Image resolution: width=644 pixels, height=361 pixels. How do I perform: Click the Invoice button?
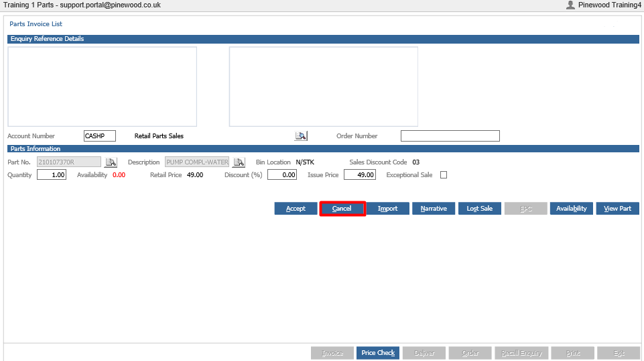pyautogui.click(x=332, y=353)
